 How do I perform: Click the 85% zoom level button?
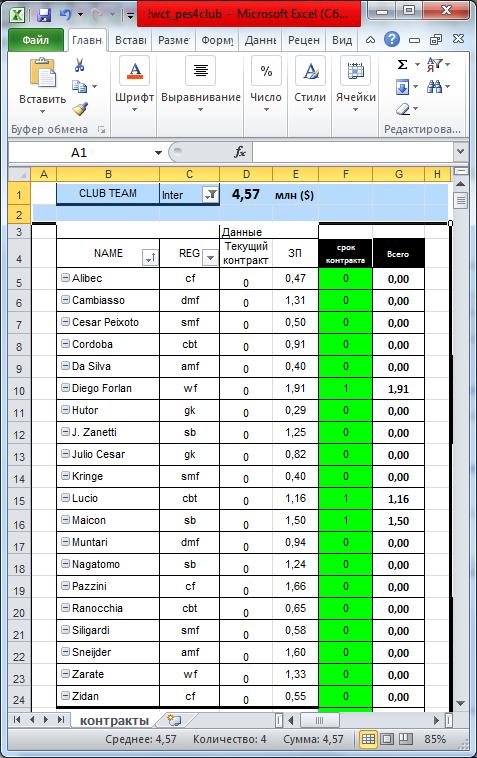[434, 739]
